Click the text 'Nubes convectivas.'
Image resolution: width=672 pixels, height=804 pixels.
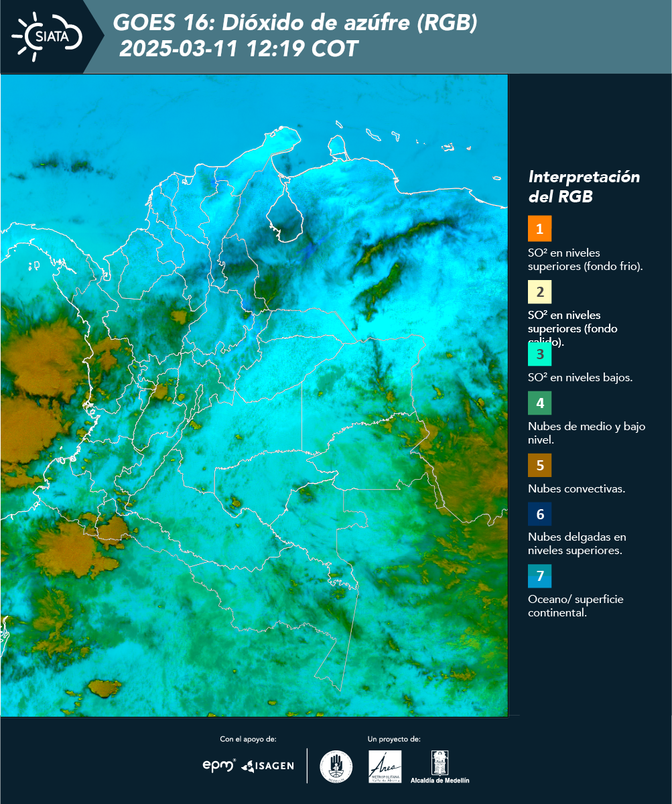577,488
